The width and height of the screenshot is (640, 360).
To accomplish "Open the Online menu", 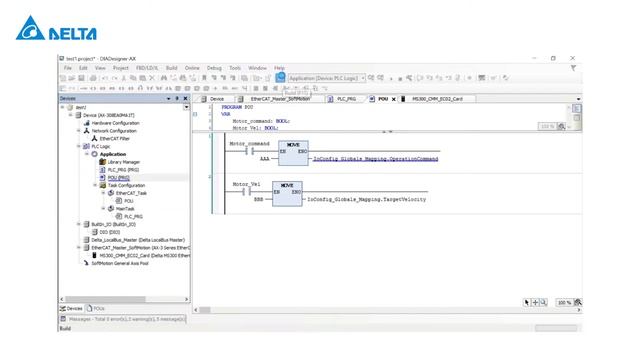I will tap(192, 68).
